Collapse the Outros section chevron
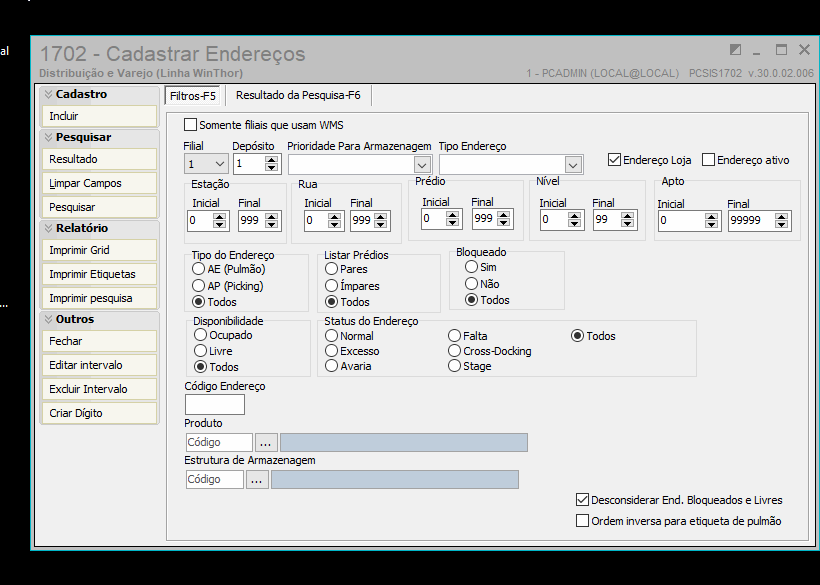Screen dimensions: 820x585 49,319
